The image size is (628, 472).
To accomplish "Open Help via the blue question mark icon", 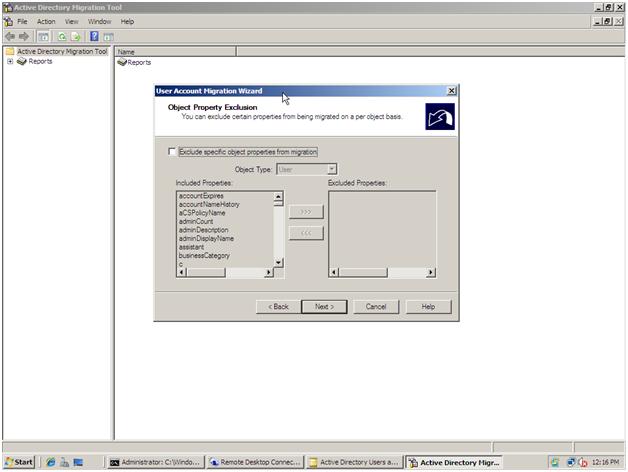I will pos(94,36).
